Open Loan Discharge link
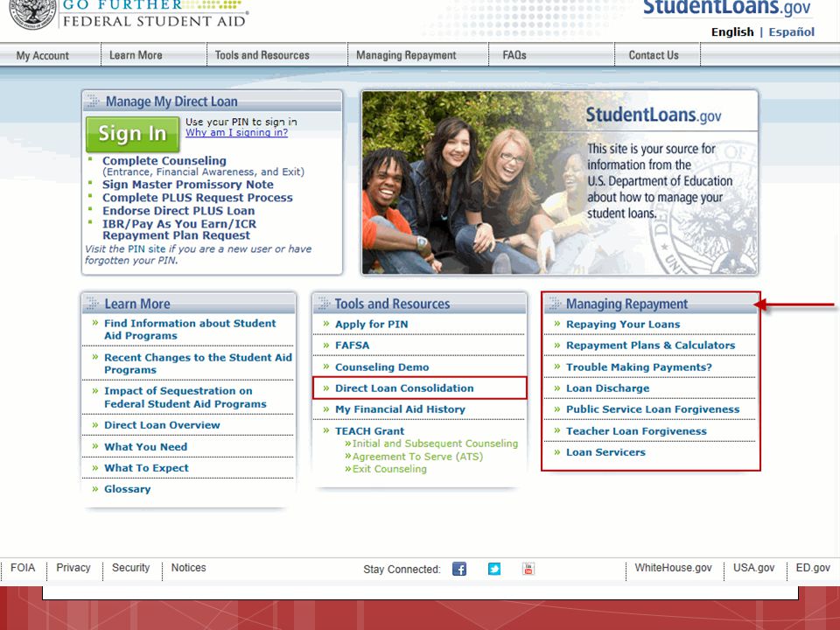Image resolution: width=840 pixels, height=630 pixels. coord(607,388)
